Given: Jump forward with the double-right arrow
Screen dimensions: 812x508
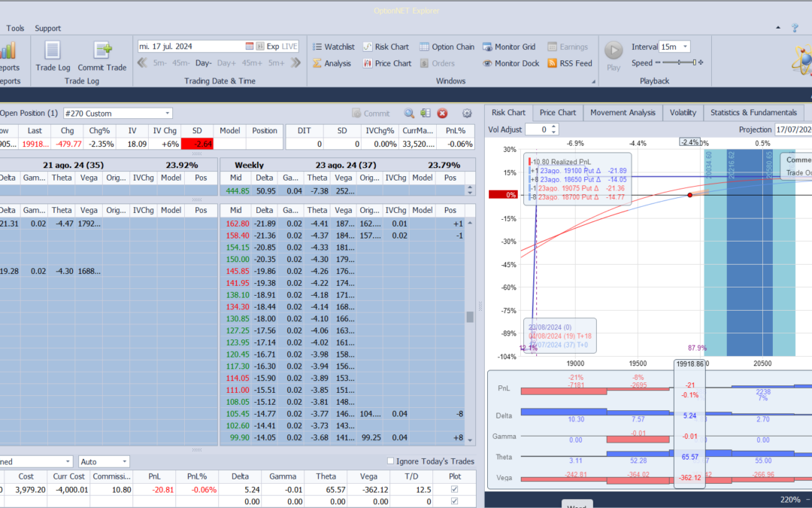Looking at the screenshot, I should pos(295,63).
